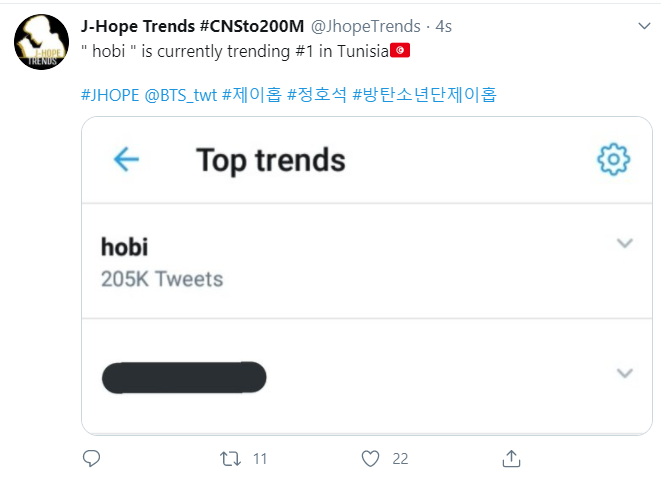Expand the chevron beside hobi trend

coord(625,243)
